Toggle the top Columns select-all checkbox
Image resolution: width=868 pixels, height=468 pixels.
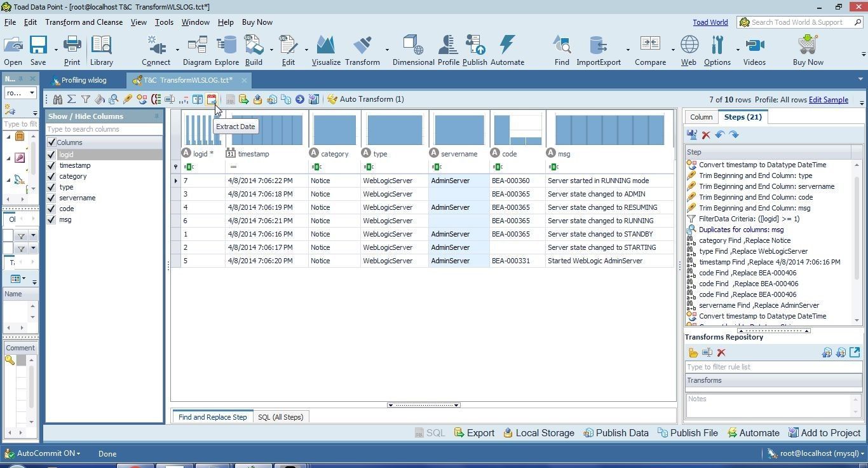51,142
